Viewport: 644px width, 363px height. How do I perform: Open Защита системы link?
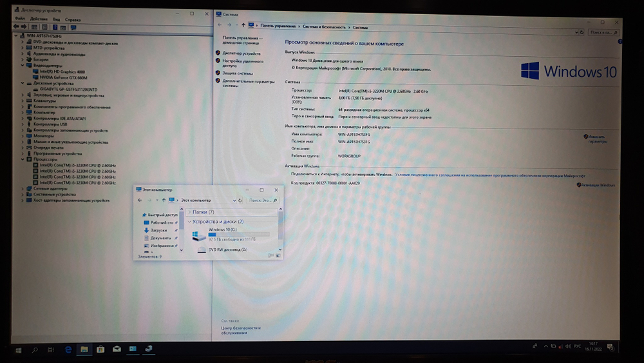(x=238, y=73)
